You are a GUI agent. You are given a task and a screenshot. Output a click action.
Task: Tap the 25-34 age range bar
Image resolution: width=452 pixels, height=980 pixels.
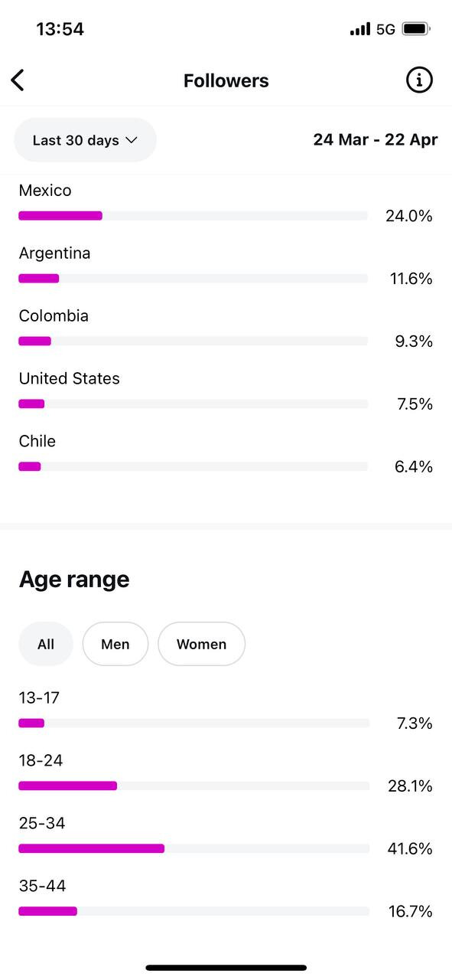tap(193, 848)
